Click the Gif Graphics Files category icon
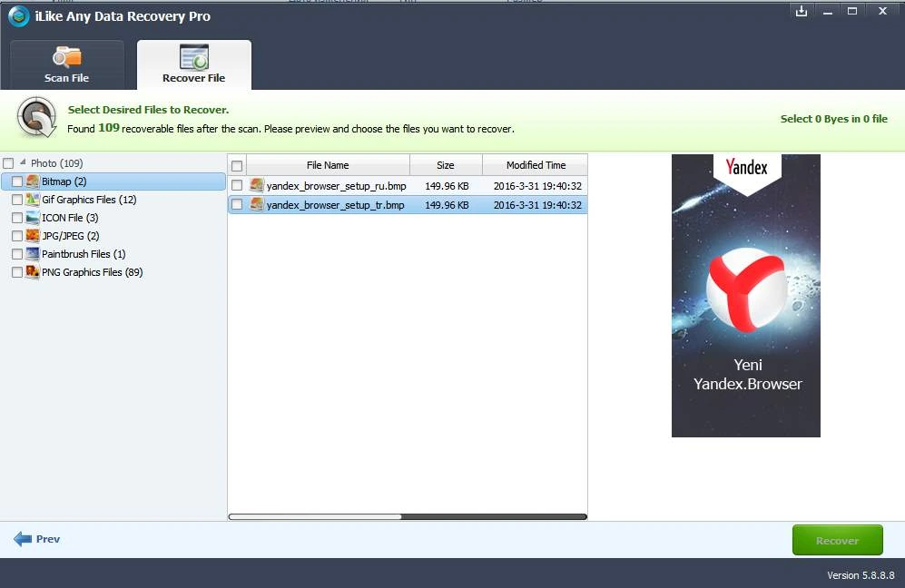905x588 pixels. [33, 200]
